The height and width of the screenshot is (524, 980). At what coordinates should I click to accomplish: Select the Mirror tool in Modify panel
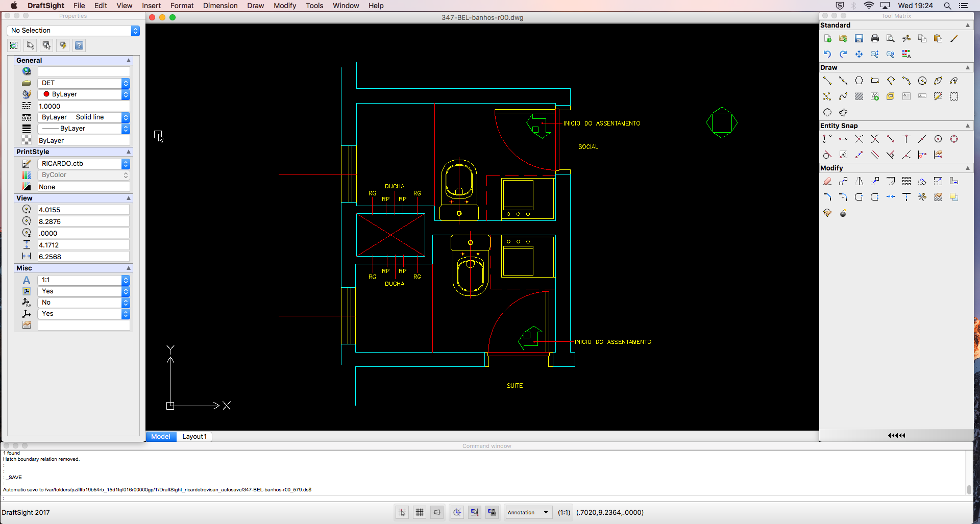pyautogui.click(x=859, y=181)
